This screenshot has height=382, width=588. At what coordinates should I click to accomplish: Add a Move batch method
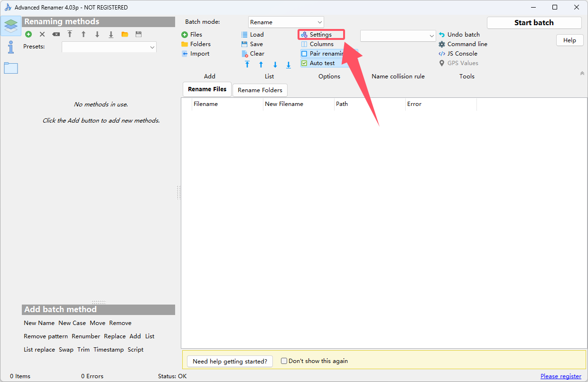tap(98, 323)
